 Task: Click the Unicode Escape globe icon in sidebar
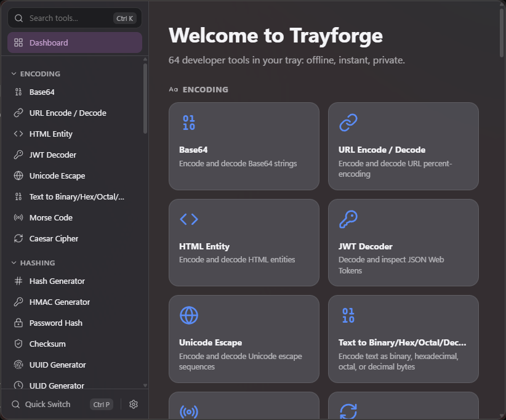(x=18, y=176)
